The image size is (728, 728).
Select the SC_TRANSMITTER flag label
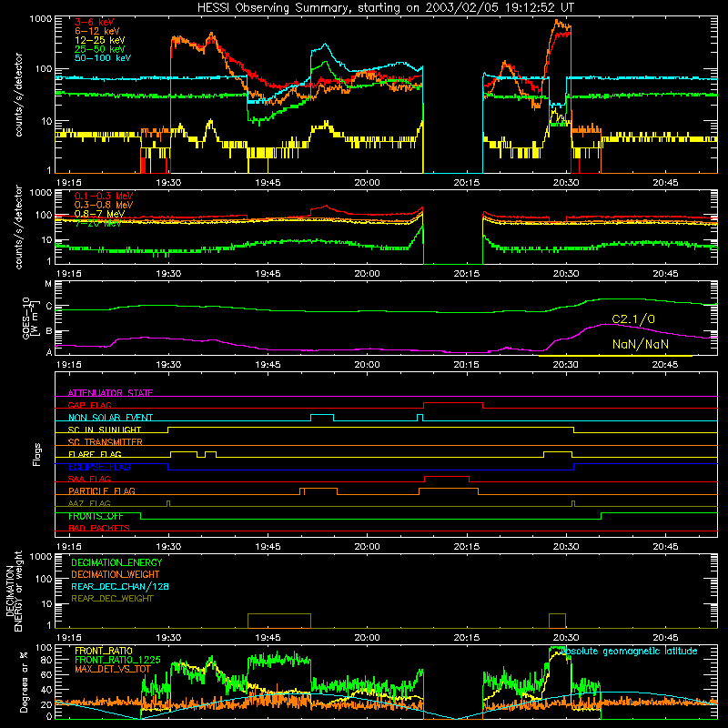pos(106,441)
